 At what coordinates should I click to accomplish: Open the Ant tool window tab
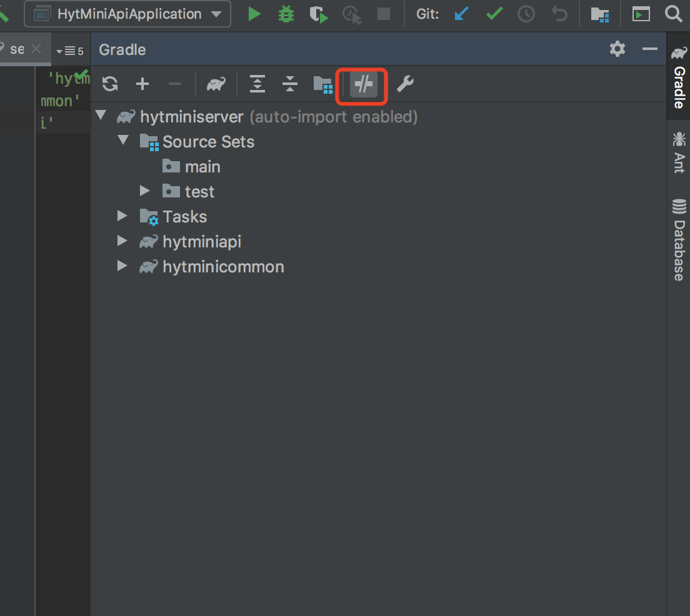tap(679, 152)
